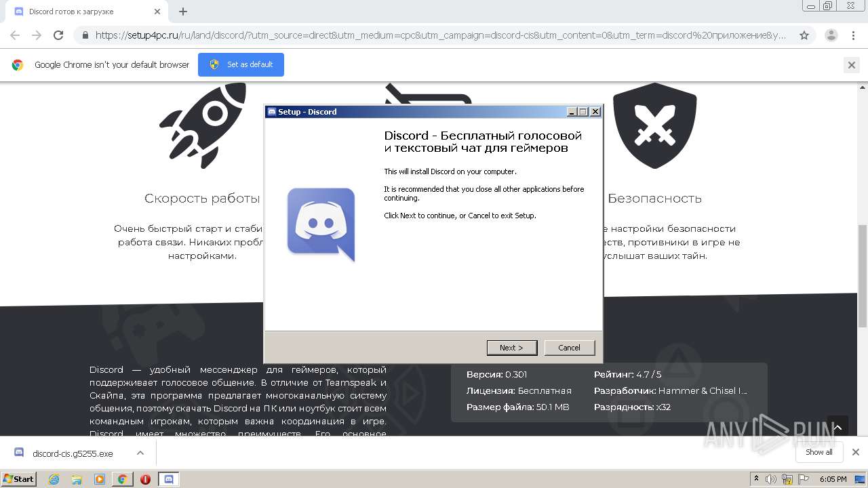Click the Скорость работы heading

coord(202,199)
